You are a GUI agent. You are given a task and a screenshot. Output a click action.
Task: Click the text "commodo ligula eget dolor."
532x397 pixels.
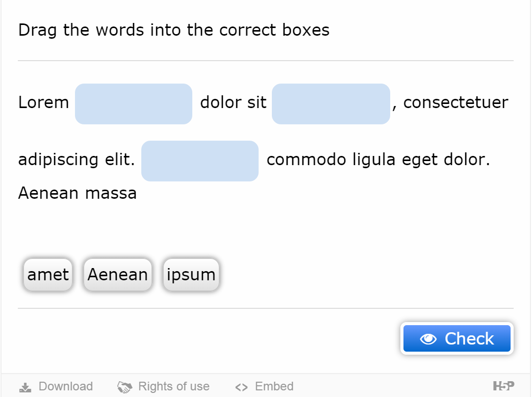click(378, 160)
